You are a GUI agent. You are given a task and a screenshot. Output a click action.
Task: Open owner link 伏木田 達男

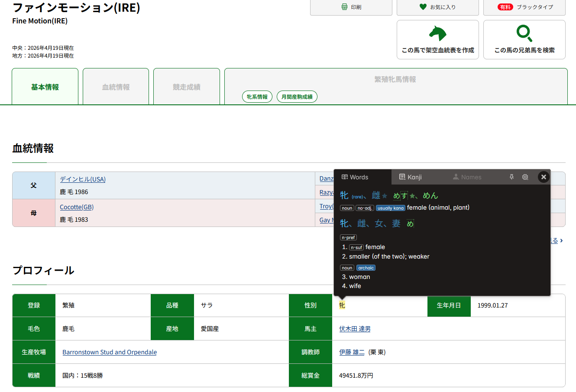click(355, 329)
